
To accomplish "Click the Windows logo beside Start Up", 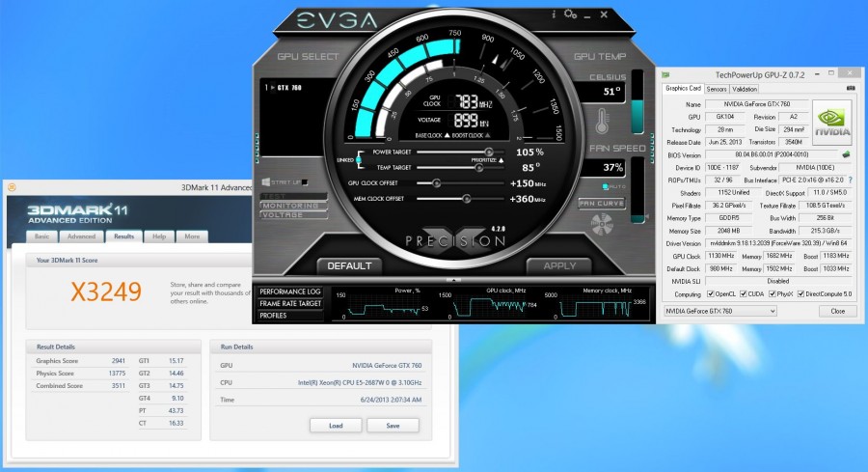I will coord(266,181).
